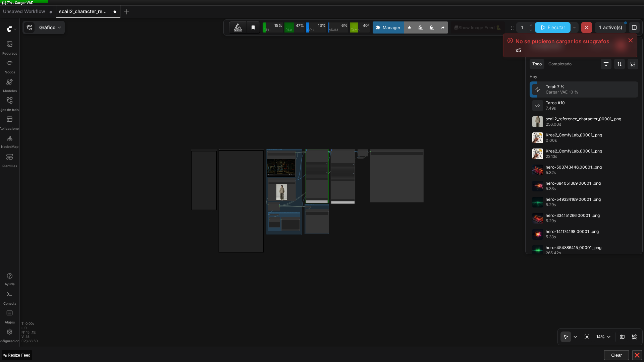The image size is (644, 362).
Task: Click Show Image Feed button
Action: tap(477, 27)
